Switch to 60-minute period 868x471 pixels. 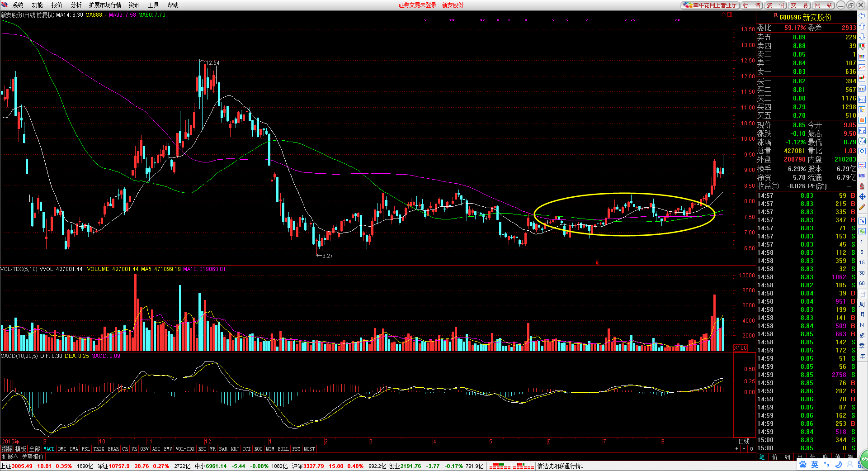pyautogui.click(x=862, y=283)
